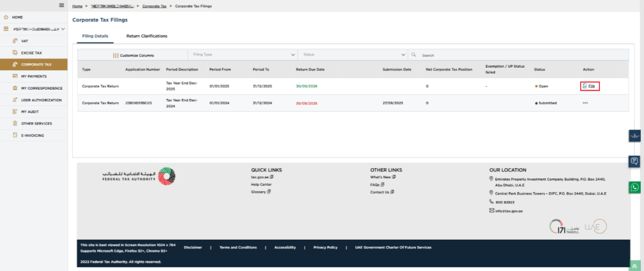The height and width of the screenshot is (271, 644).
Task: Open the E-Invoicing sidebar item
Action: tap(34, 135)
